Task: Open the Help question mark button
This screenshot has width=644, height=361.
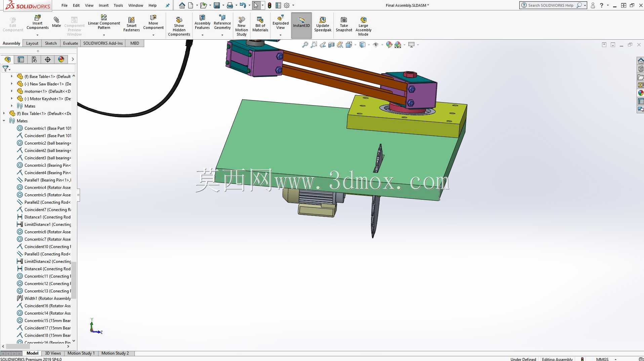Action: pos(601,5)
